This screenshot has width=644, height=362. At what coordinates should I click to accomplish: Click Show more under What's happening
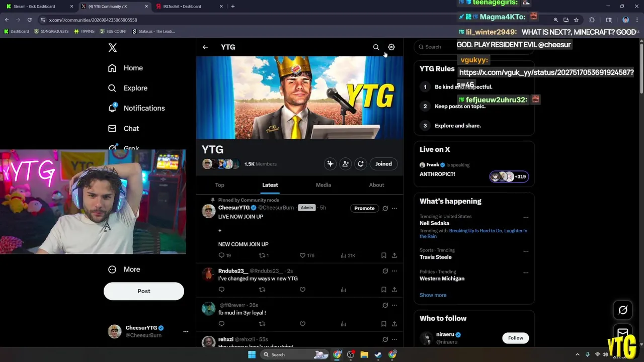click(x=433, y=295)
